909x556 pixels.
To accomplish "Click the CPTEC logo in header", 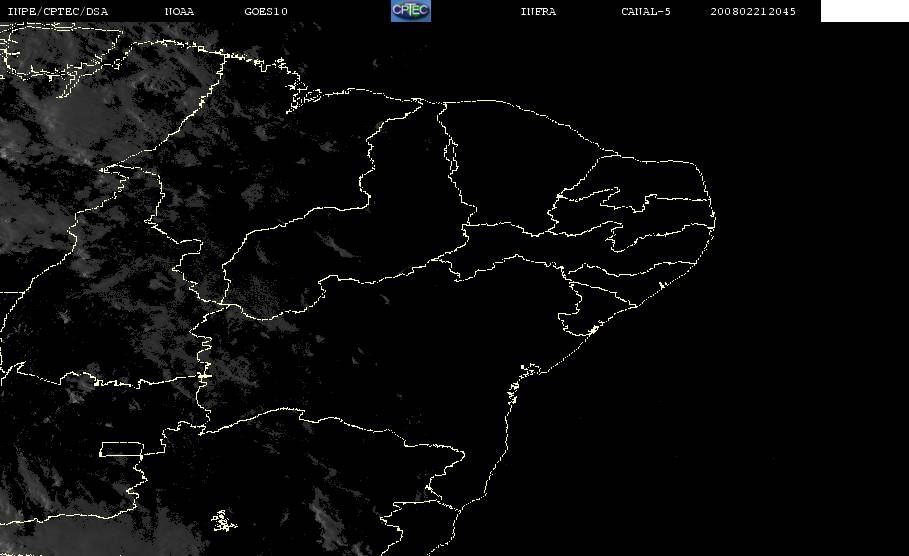I will [x=410, y=11].
